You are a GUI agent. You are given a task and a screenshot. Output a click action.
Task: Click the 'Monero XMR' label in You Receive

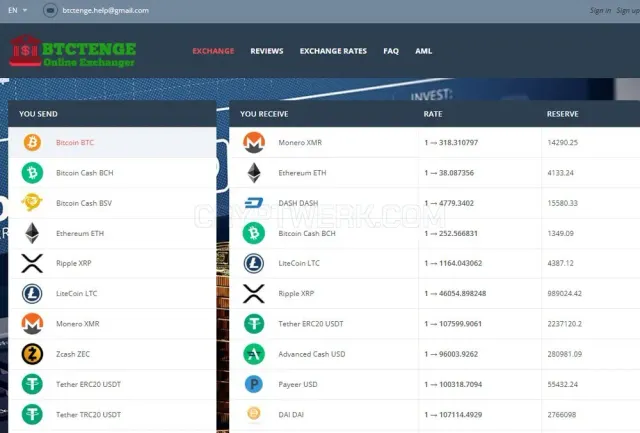pyautogui.click(x=300, y=142)
